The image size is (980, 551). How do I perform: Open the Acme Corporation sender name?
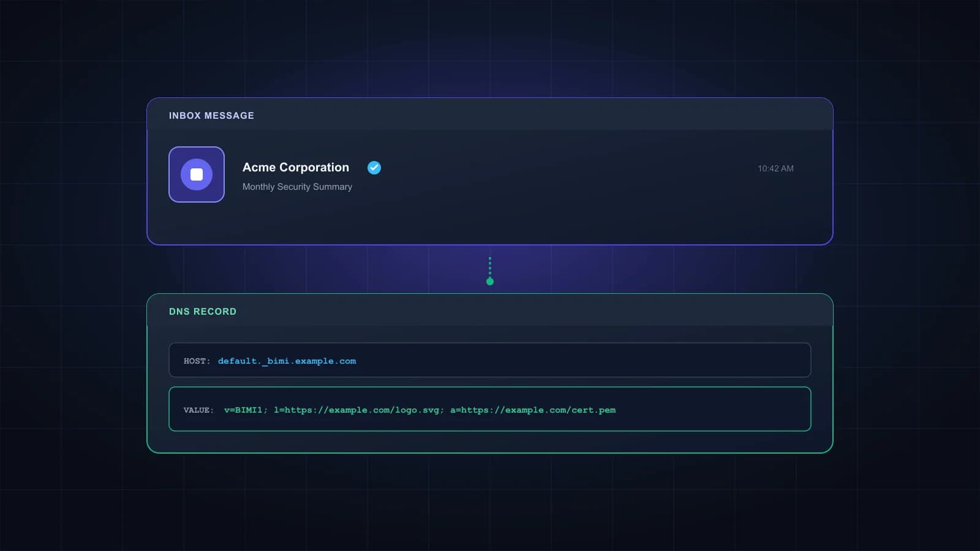click(296, 168)
